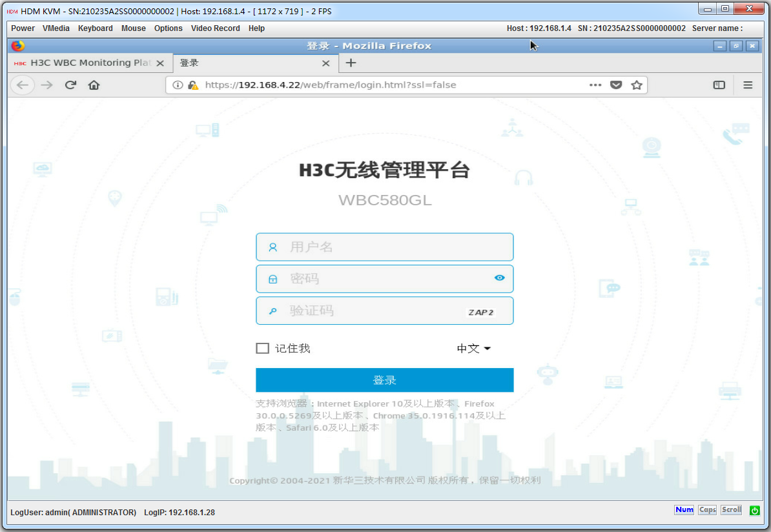Click the HDM KVM title icon
The width and height of the screenshot is (771, 532).
click(12, 12)
